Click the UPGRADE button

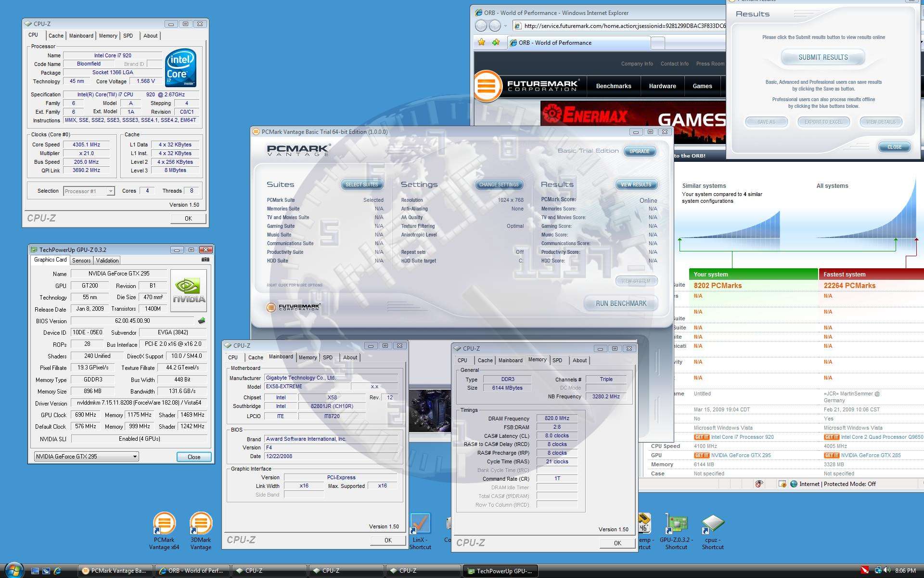[639, 151]
